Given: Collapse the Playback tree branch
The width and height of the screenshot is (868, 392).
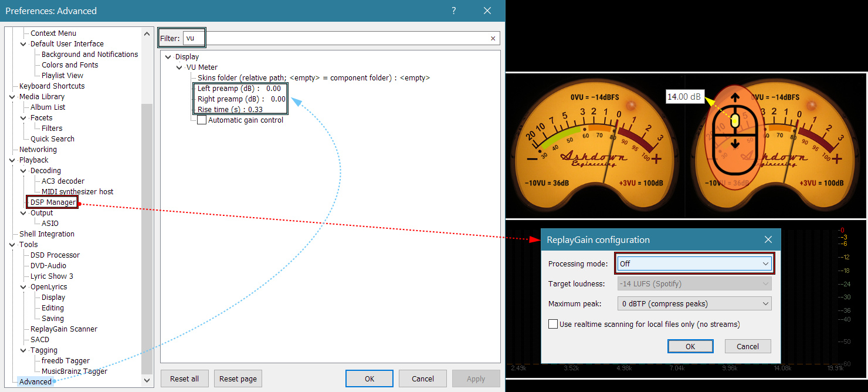Looking at the screenshot, I should (x=12, y=160).
